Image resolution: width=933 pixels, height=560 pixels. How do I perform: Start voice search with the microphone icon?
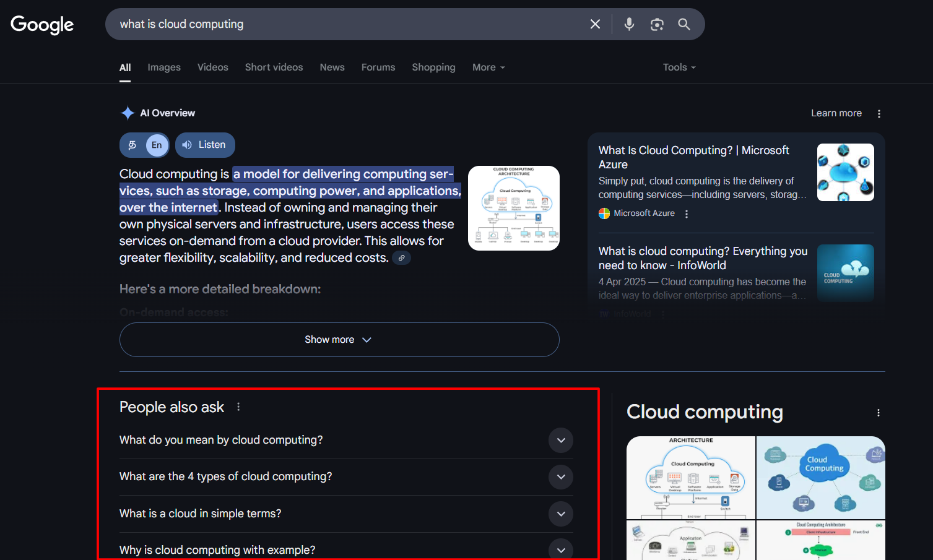tap(629, 24)
